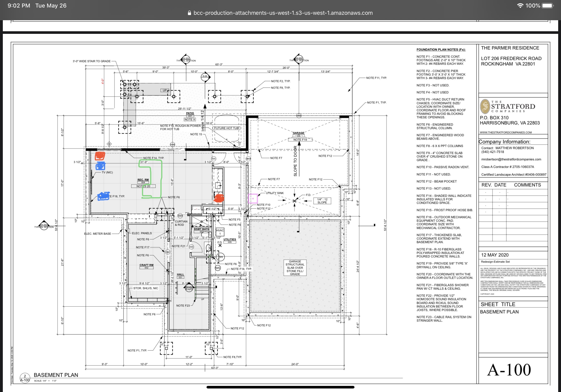Click the Future Hot Tub label box
This screenshot has height=392, width=561.
tap(226, 128)
